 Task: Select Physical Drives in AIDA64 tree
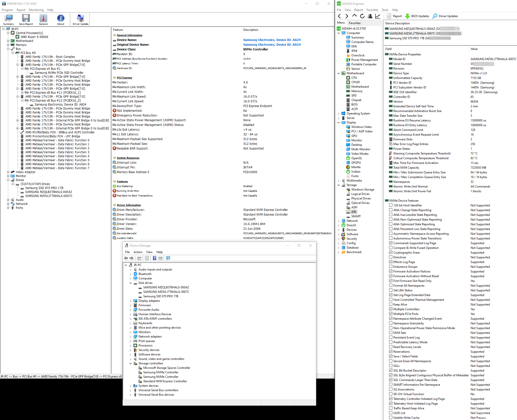click(361, 198)
